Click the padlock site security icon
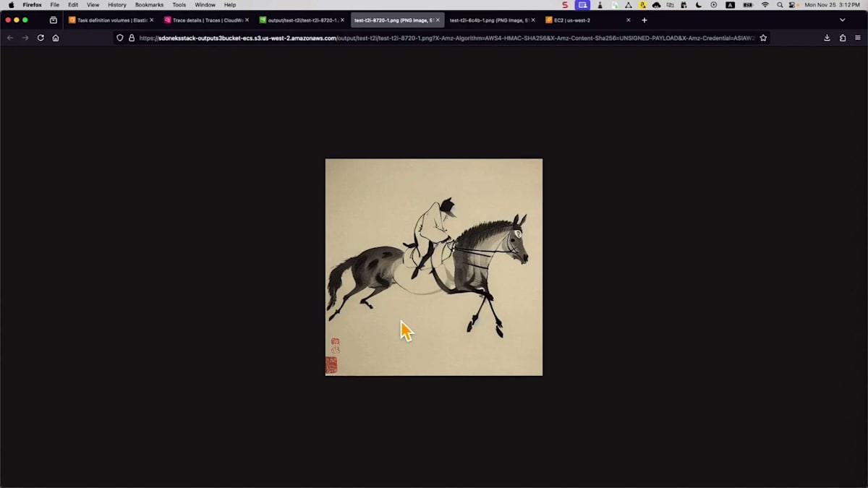 [x=132, y=38]
